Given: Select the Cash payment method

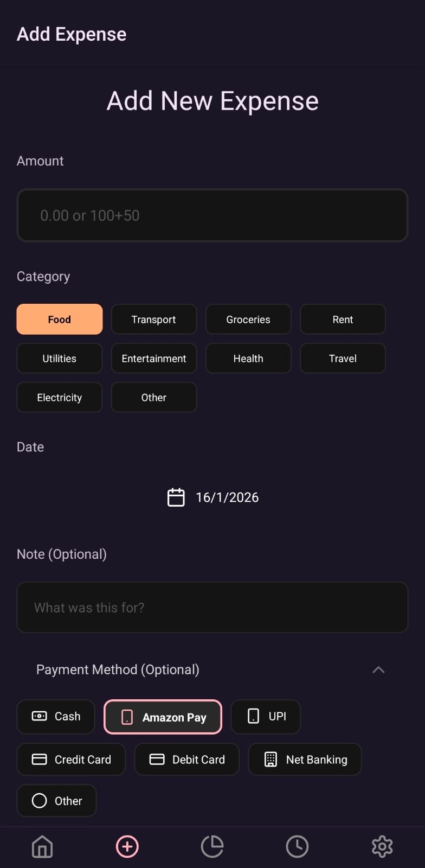Looking at the screenshot, I should click(x=56, y=717).
